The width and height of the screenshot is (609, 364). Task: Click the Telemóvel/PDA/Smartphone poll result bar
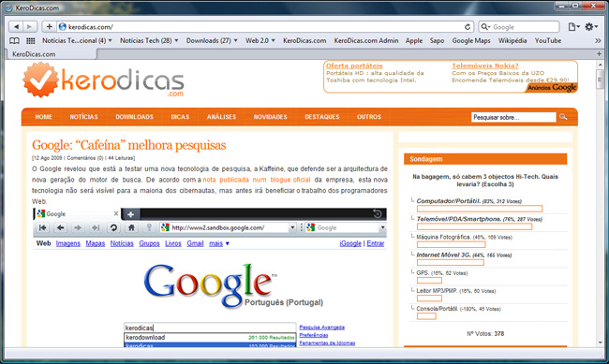point(475,226)
